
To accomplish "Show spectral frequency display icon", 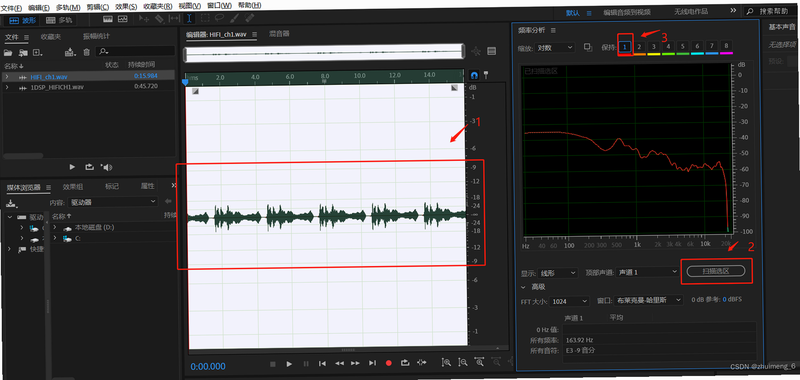I will click(x=108, y=19).
